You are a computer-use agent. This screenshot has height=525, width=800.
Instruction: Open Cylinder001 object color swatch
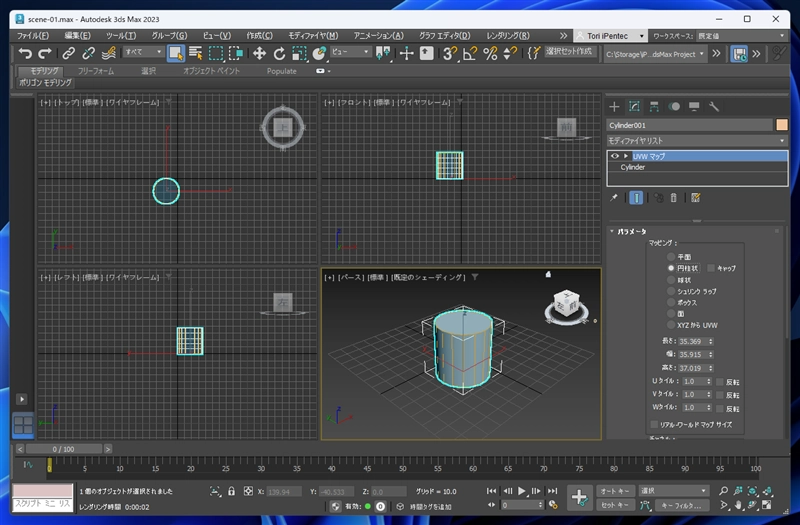pyautogui.click(x=782, y=125)
